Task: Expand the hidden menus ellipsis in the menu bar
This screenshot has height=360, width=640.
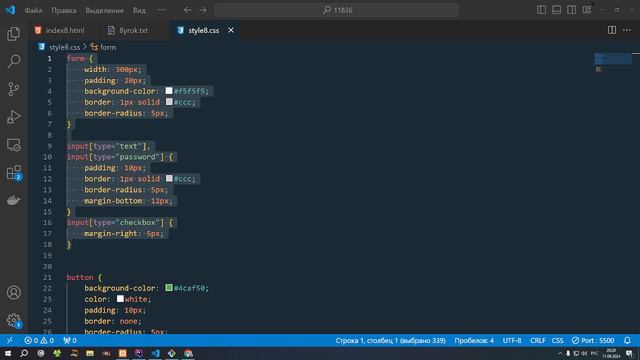Action: [162, 10]
